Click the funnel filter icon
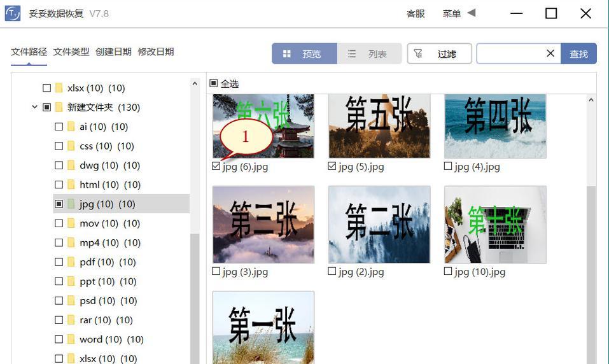This screenshot has width=609, height=364. [x=418, y=53]
